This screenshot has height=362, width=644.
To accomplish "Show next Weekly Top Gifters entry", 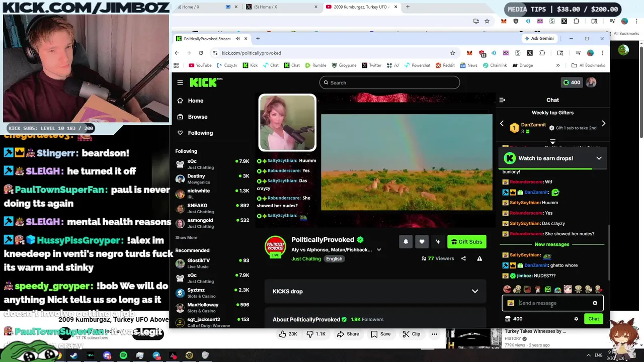I will [603, 124].
